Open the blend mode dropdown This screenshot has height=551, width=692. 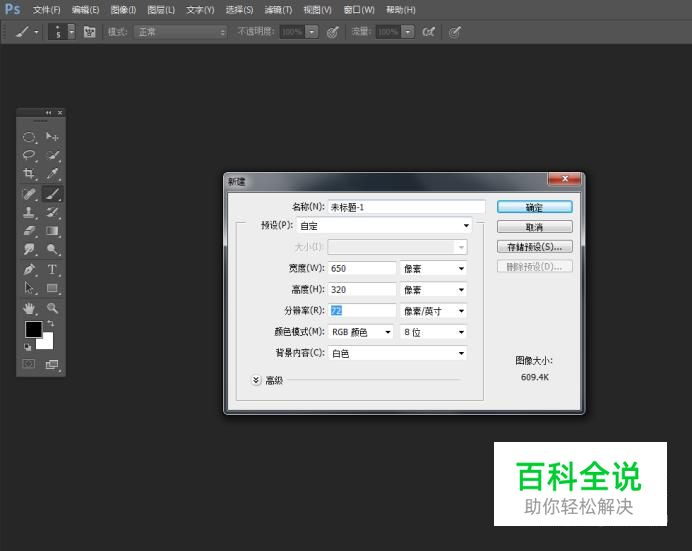(x=181, y=32)
